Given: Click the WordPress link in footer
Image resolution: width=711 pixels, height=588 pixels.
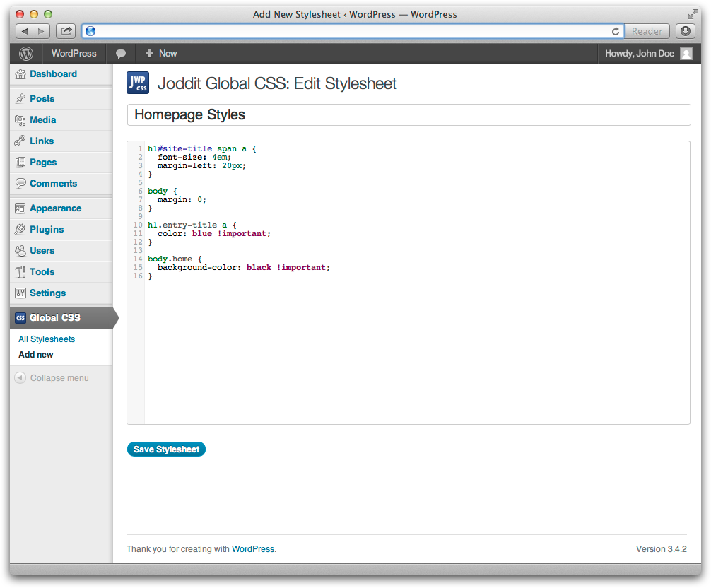Looking at the screenshot, I should pyautogui.click(x=253, y=549).
